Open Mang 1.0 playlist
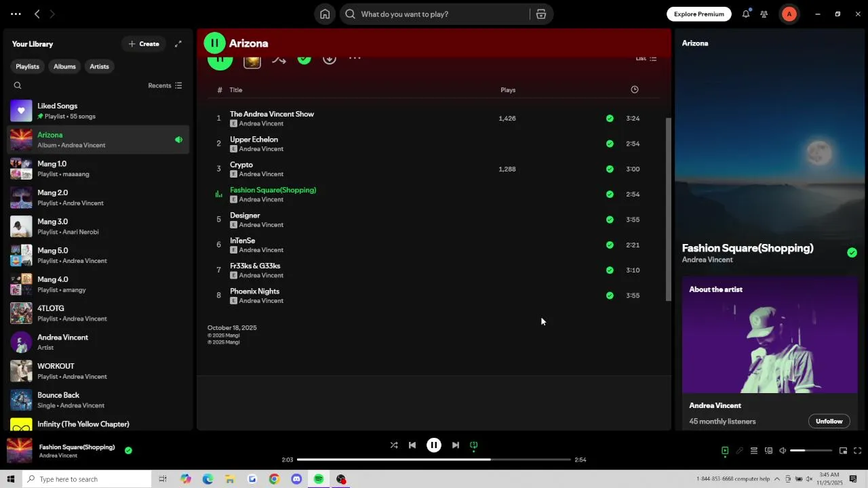Screen dimensions: 868x488 tap(99, 169)
